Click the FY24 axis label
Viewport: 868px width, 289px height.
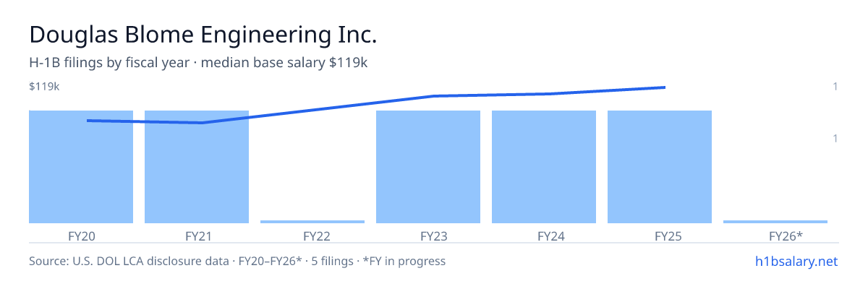click(544, 236)
